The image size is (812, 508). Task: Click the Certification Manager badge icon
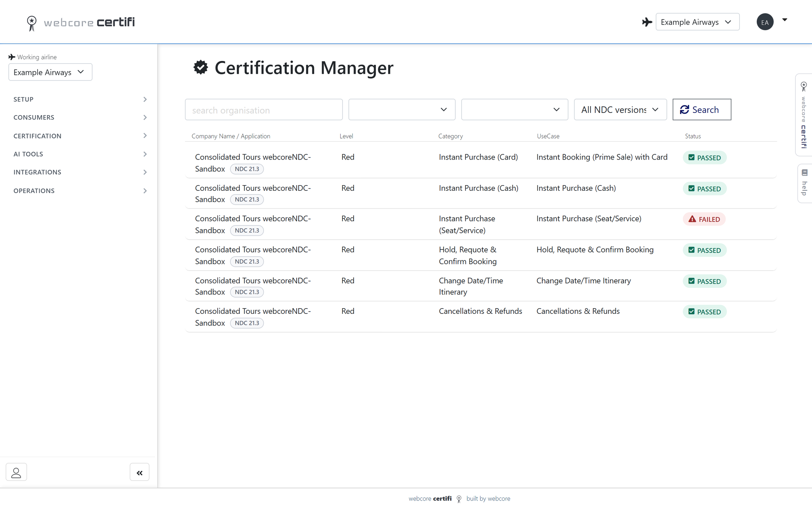[x=201, y=67]
